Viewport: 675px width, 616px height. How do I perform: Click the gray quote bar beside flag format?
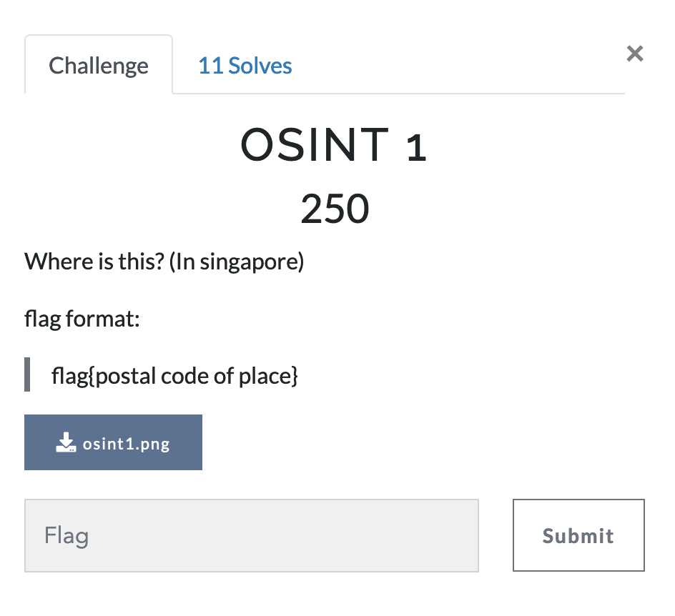(27, 375)
